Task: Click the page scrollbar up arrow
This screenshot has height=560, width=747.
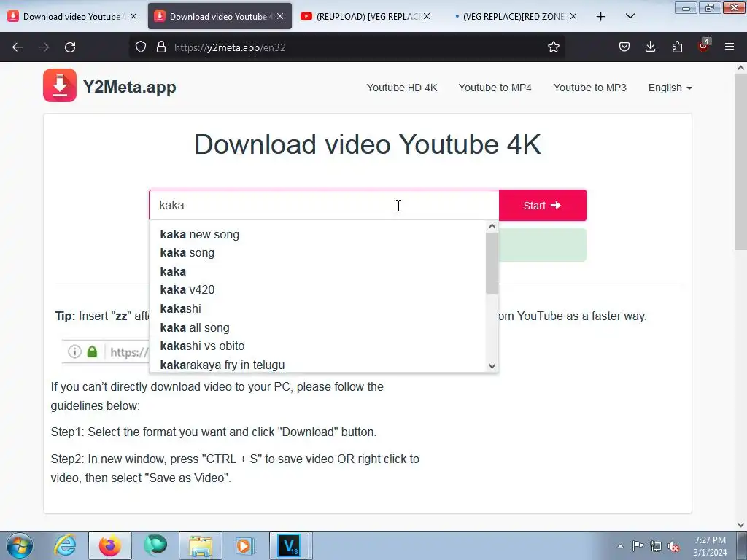Action: (x=740, y=68)
